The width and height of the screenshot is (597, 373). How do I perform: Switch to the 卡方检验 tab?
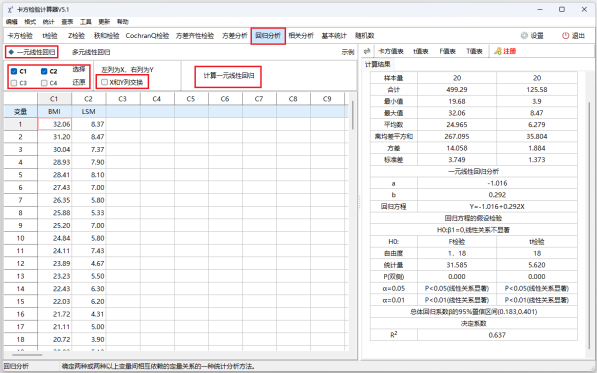coord(20,36)
